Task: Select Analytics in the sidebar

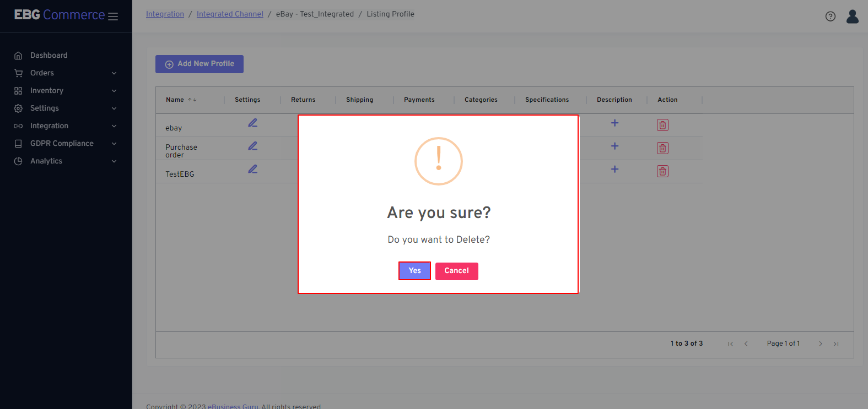Action: point(46,161)
